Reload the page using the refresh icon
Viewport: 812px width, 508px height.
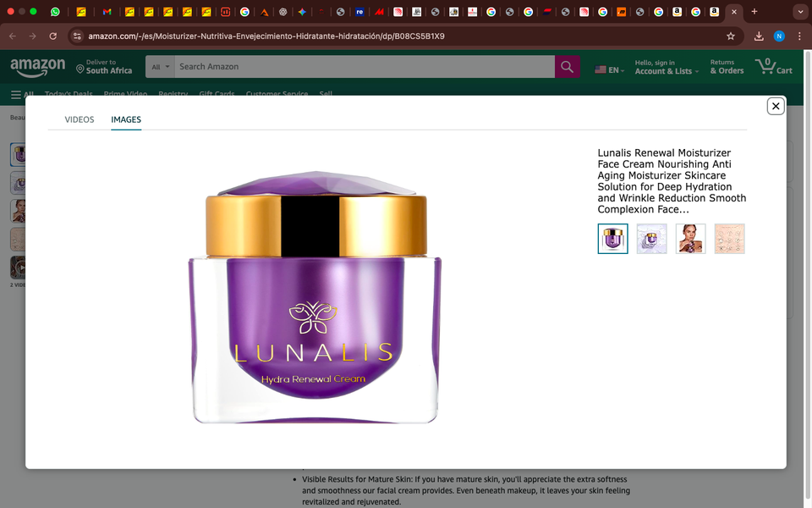click(x=53, y=36)
